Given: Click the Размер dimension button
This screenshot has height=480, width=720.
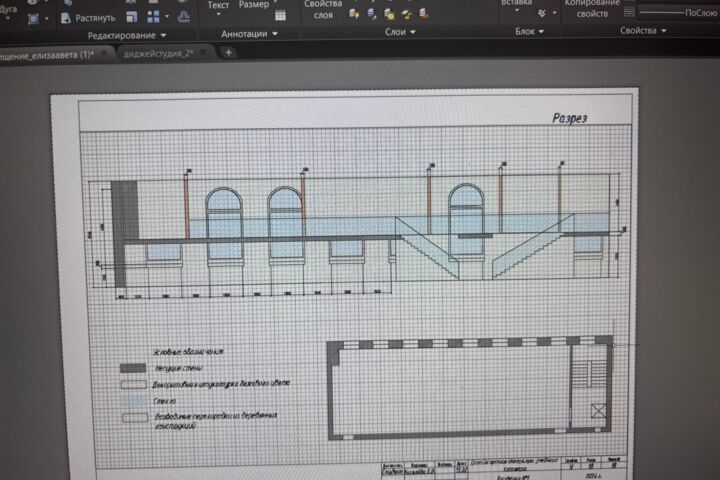Looking at the screenshot, I should point(254,5).
